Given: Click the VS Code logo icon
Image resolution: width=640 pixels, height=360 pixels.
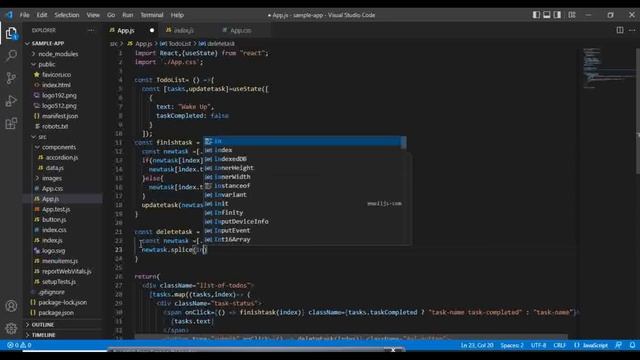Looking at the screenshot, I should point(9,15).
